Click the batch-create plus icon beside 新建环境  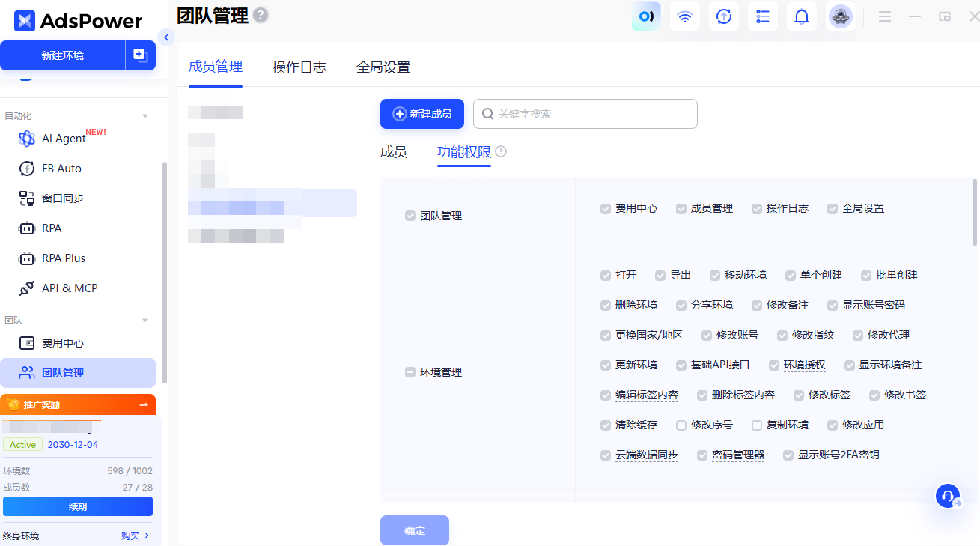(140, 55)
